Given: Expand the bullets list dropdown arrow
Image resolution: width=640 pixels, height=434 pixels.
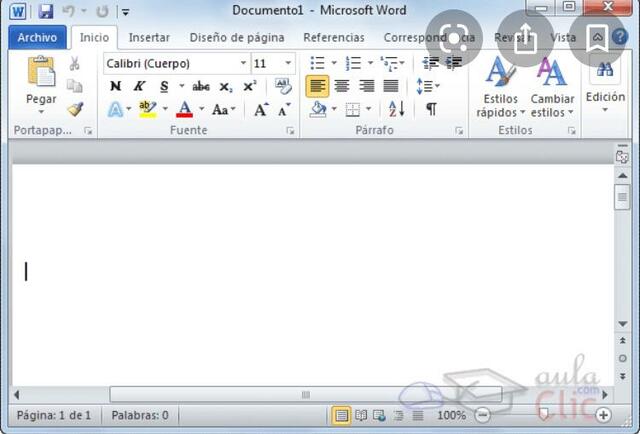Looking at the screenshot, I should (x=334, y=63).
